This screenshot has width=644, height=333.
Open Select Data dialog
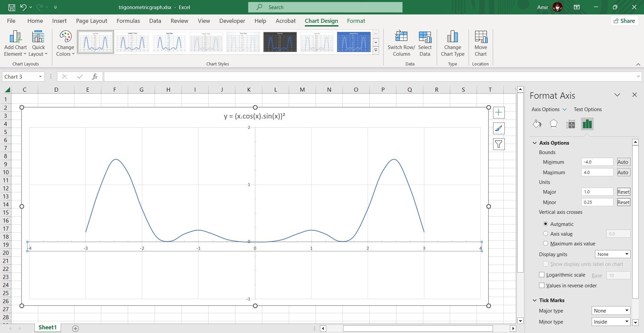click(x=425, y=44)
